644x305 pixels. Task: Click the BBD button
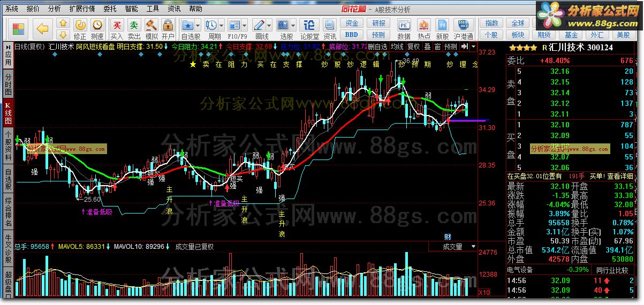click(x=352, y=34)
